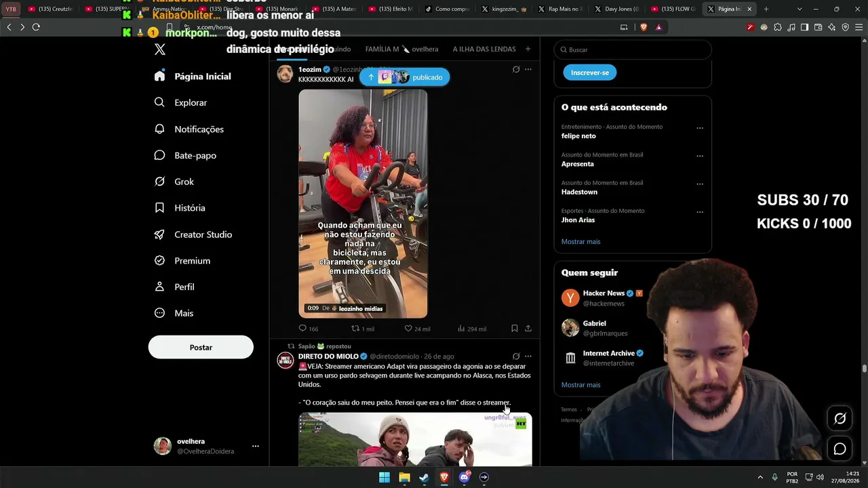This screenshot has height=488, width=868.
Task: Go to Explorar in the sidebar
Action: pos(180,102)
